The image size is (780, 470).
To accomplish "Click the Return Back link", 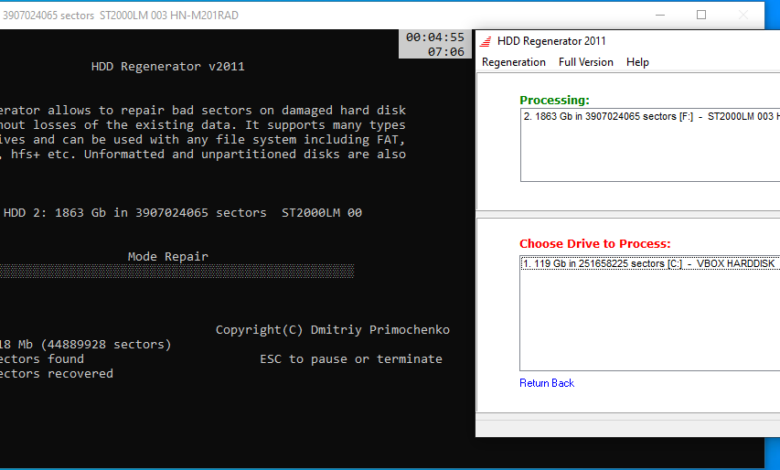I will pyautogui.click(x=546, y=383).
